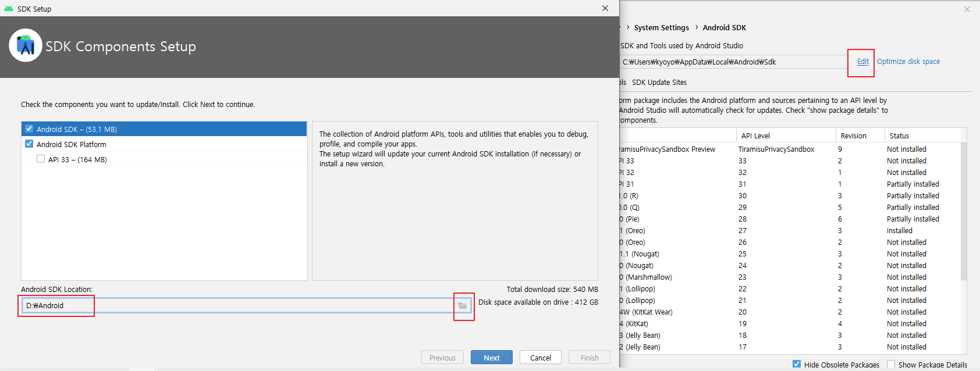Click Partially installed status for API 31
This screenshot has height=371, width=980.
pos(913,184)
